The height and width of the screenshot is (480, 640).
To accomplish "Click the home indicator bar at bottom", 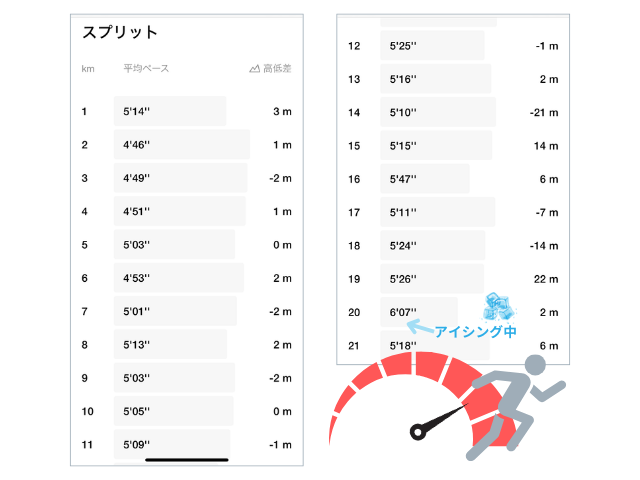I will pos(187,460).
